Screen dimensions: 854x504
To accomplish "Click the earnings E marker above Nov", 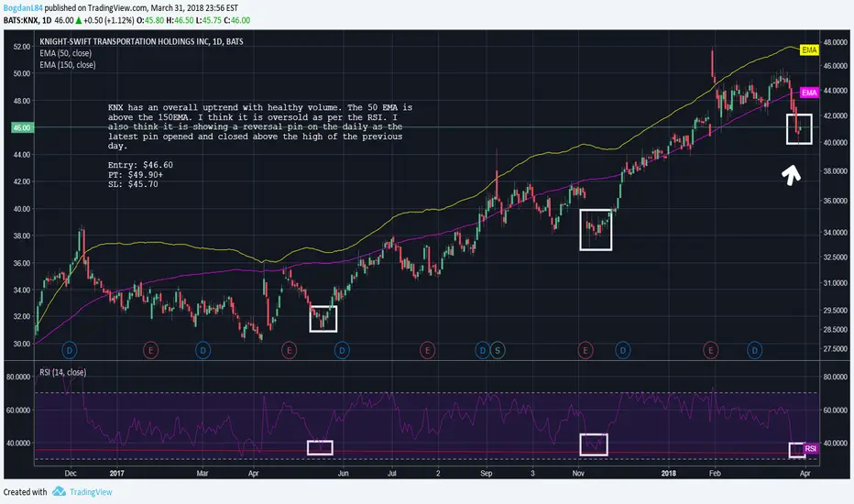I will (x=586, y=350).
